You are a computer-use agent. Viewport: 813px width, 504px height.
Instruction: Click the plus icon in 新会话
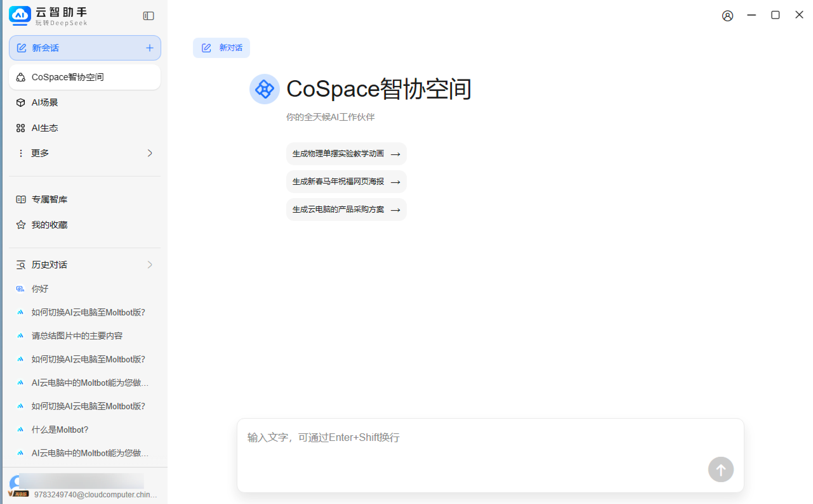pos(149,48)
